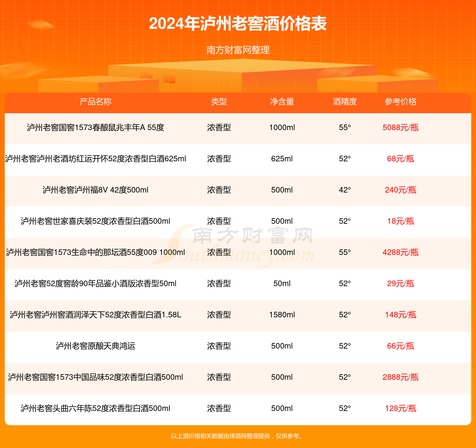Click the 2888元/瓶 price
The image size is (476, 448).
tap(401, 377)
